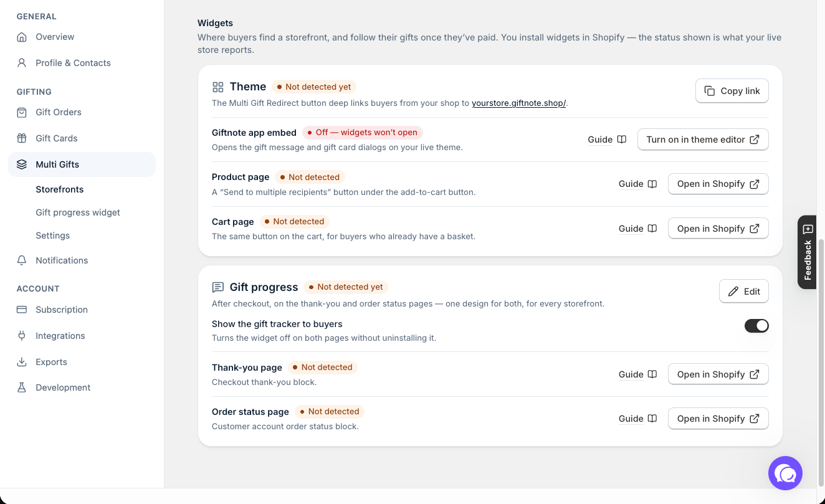Go to Profile & Contacts
The height and width of the screenshot is (504, 825).
pos(82,63)
